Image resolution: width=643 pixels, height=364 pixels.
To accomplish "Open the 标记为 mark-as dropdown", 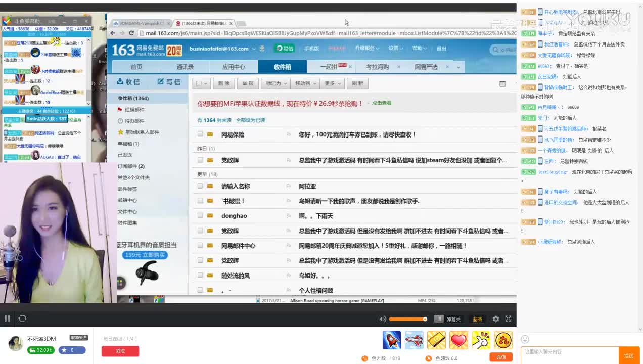I will pyautogui.click(x=276, y=83).
